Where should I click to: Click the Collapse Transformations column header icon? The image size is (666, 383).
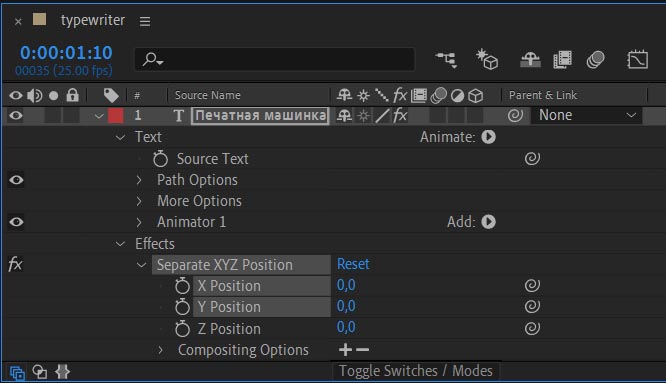[x=363, y=96]
